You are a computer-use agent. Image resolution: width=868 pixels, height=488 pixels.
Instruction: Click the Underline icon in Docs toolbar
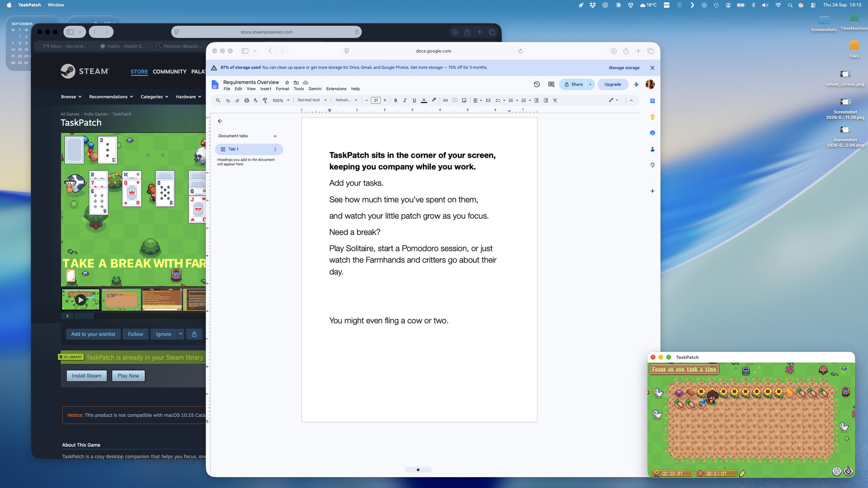(x=414, y=100)
